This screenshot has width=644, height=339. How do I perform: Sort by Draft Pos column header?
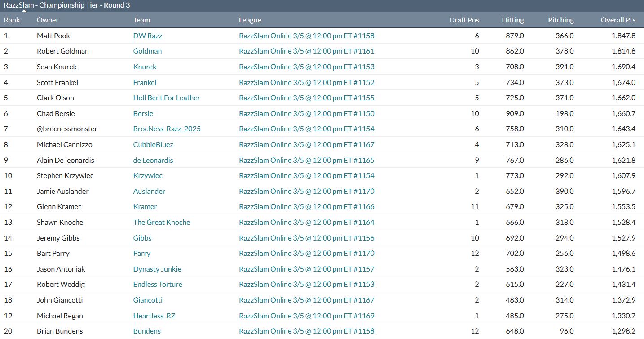tap(464, 20)
